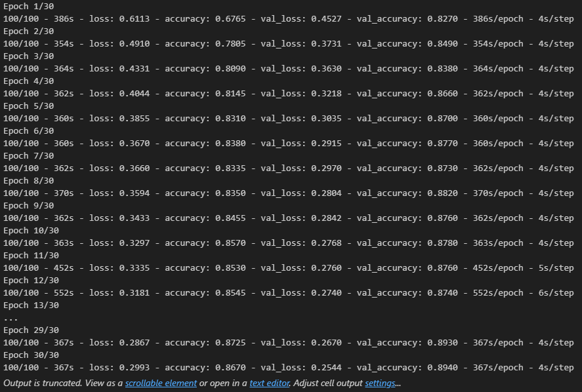Viewport: 582px width, 392px height.
Task: Click the "Epoch 1/30" line
Action: (29, 7)
